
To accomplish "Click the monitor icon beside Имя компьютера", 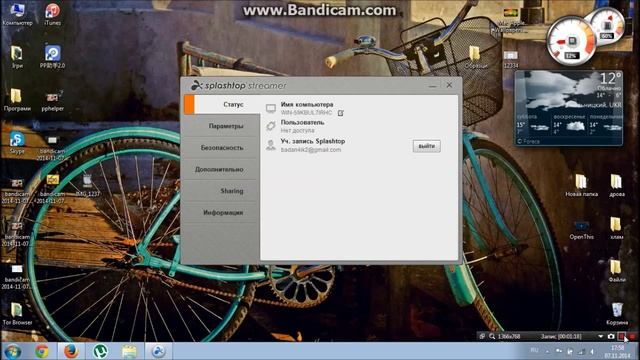I will click(x=271, y=108).
